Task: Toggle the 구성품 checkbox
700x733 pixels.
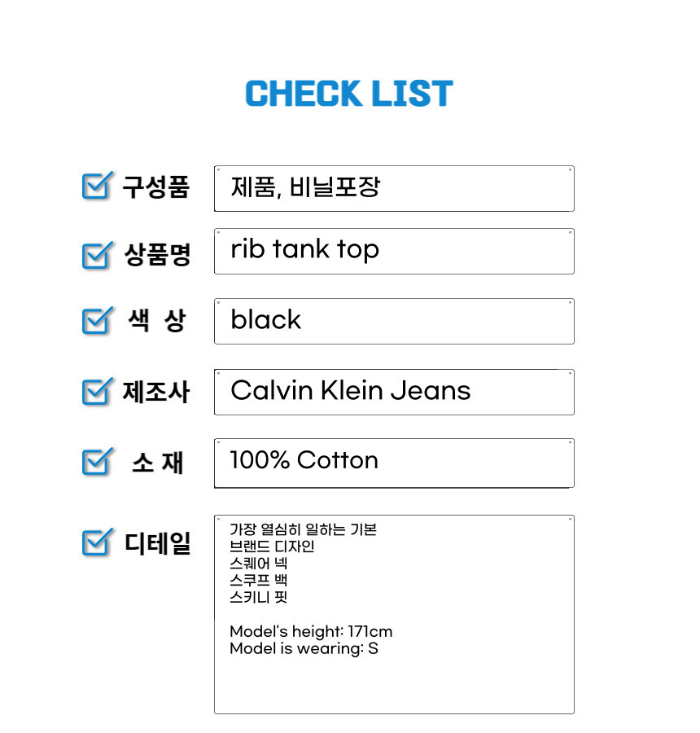Action: click(96, 187)
